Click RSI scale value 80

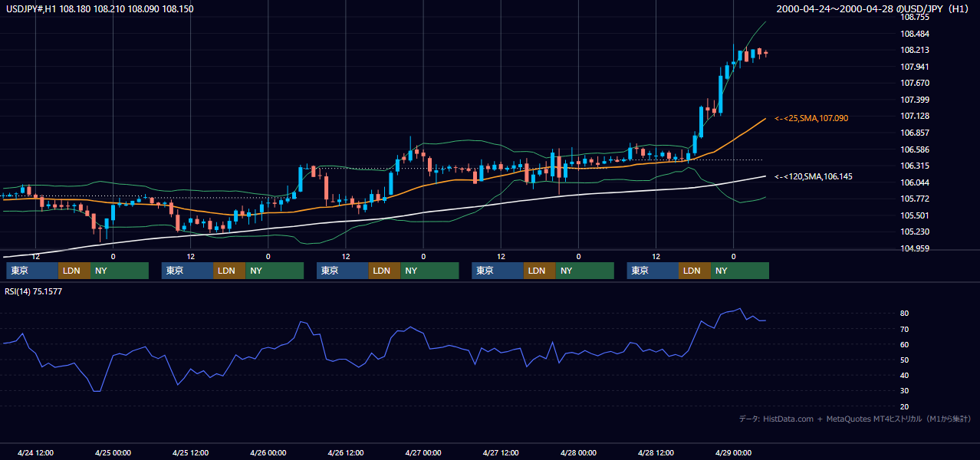point(905,314)
